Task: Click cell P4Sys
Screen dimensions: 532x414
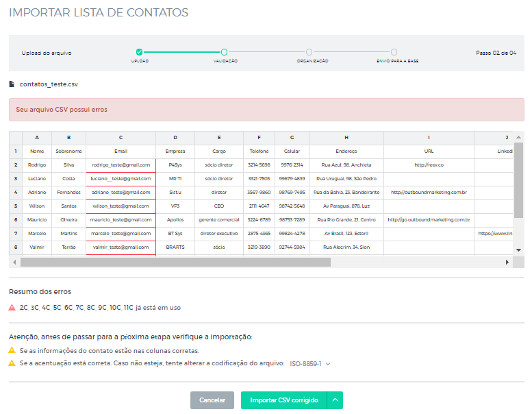Action: click(x=175, y=165)
